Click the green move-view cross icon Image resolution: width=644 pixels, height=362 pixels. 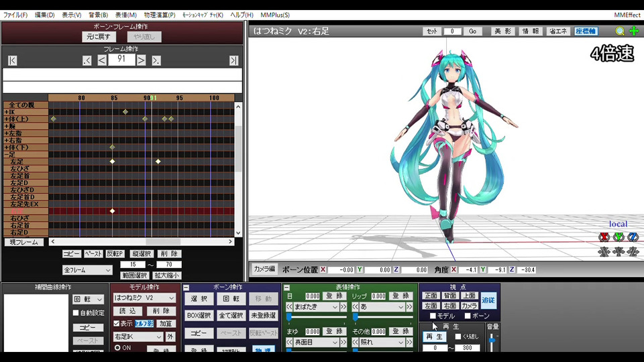point(634,31)
